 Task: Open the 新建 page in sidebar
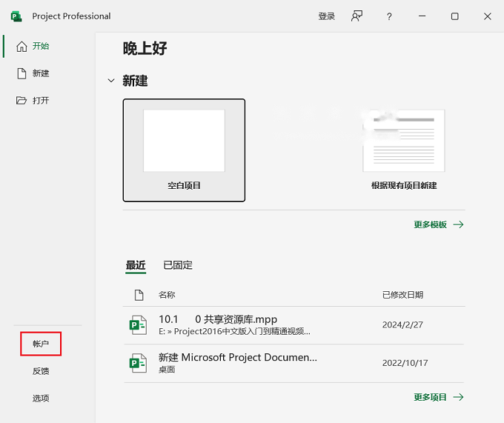[41, 73]
